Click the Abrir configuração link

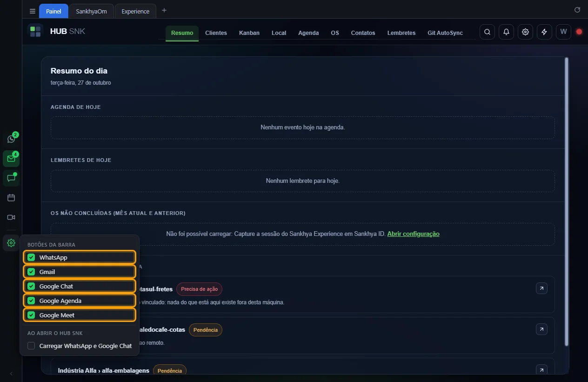(413, 234)
